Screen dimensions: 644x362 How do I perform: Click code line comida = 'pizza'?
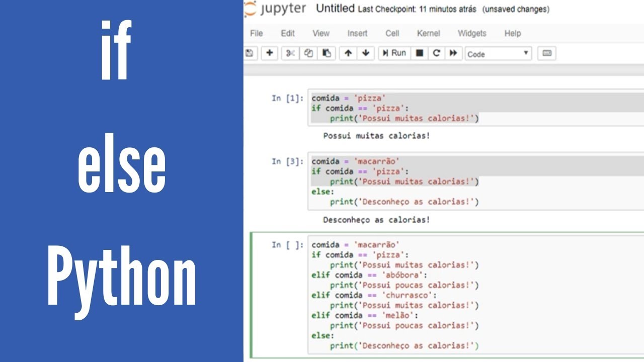pos(349,98)
